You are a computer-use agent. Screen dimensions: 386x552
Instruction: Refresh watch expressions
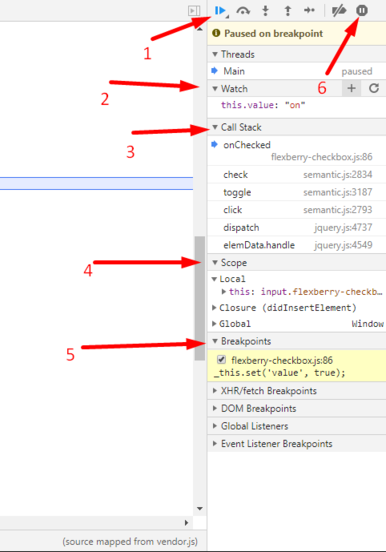click(374, 88)
